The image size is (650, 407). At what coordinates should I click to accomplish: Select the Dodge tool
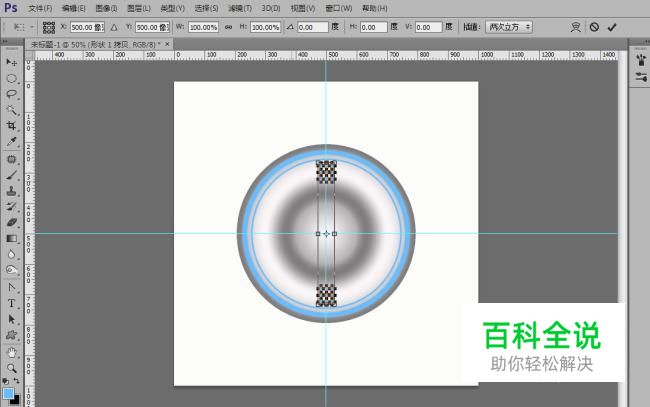pyautogui.click(x=11, y=270)
